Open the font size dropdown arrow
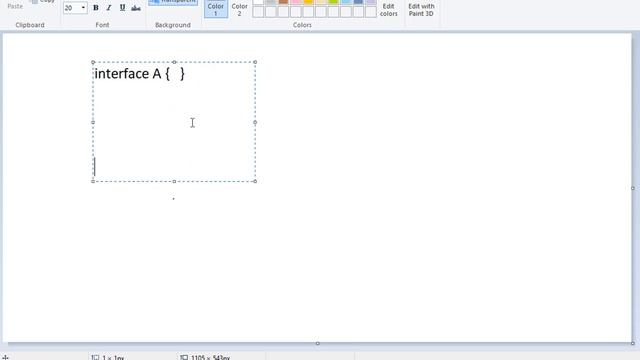Viewport: 640px width, 360px height. 83,8
